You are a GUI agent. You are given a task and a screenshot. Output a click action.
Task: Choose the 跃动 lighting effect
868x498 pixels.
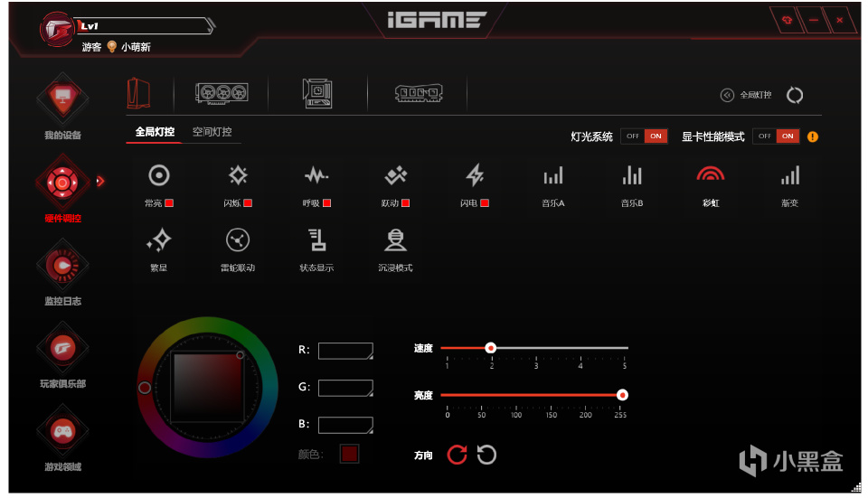coord(395,186)
